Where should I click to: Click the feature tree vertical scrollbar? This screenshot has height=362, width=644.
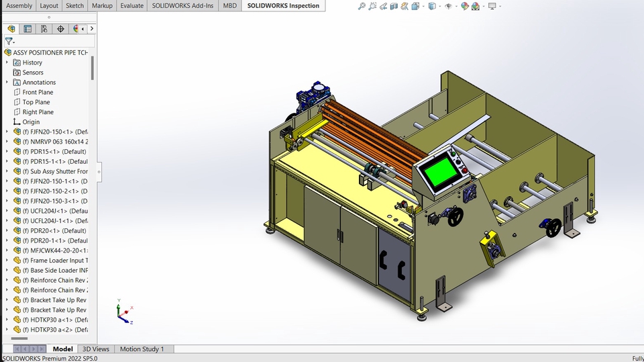click(x=93, y=67)
